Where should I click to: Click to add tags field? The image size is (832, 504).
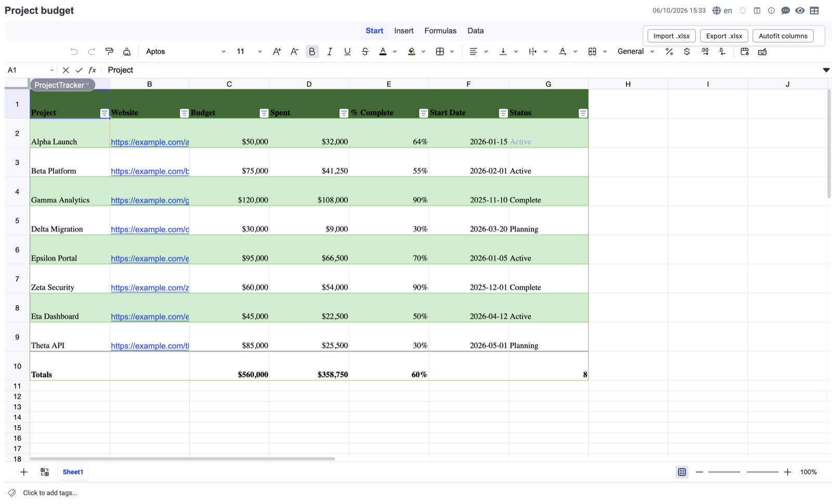50,493
